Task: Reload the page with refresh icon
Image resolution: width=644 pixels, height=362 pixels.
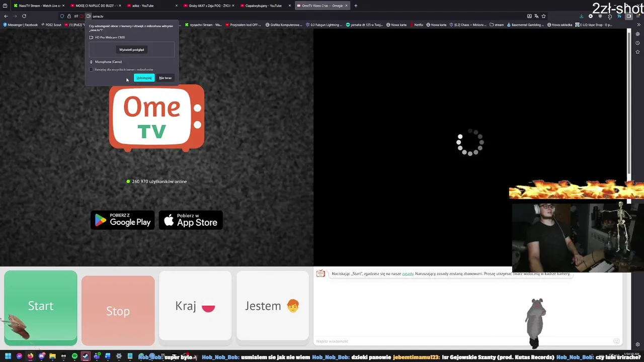Action: point(24,16)
